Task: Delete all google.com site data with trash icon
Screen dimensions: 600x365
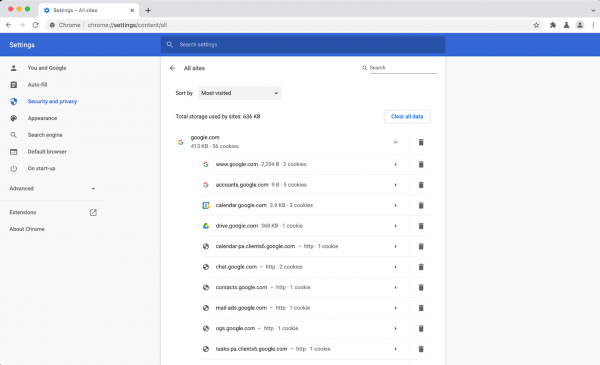Action: [x=421, y=142]
